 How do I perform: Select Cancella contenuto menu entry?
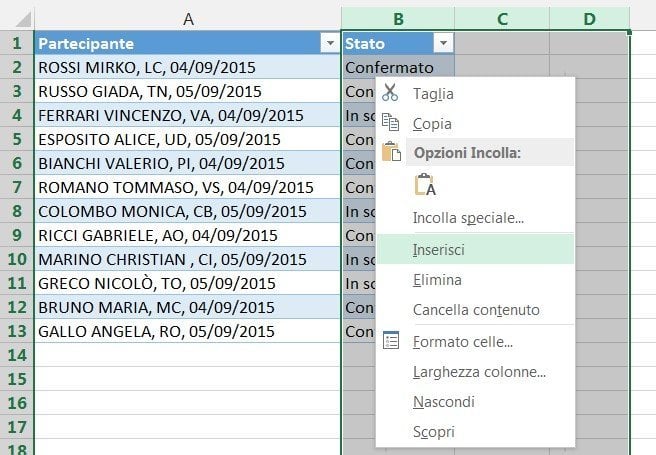click(475, 309)
